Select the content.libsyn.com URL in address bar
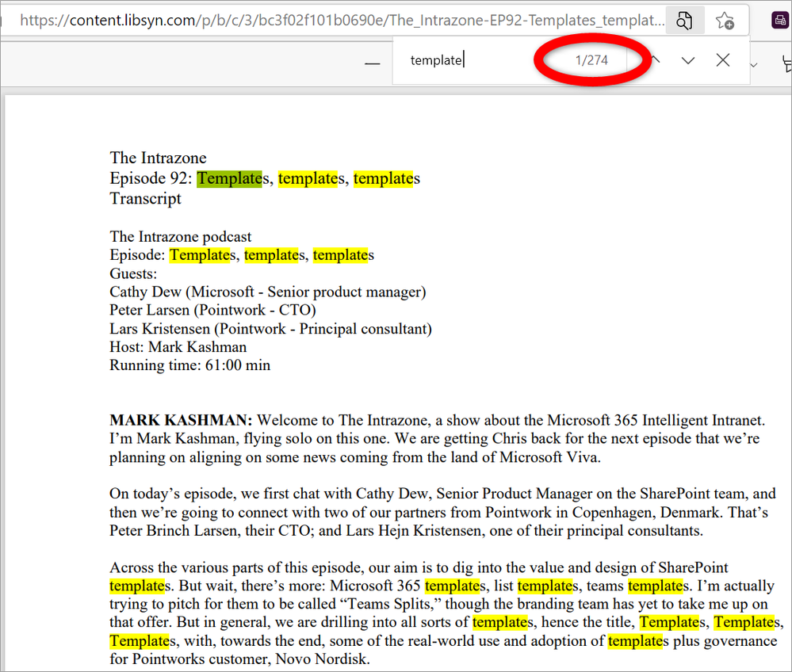Screen dimensions: 792x672 (x=342, y=20)
